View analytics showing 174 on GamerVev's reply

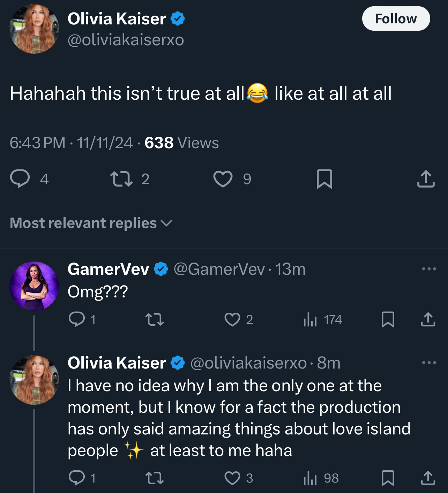[322, 319]
